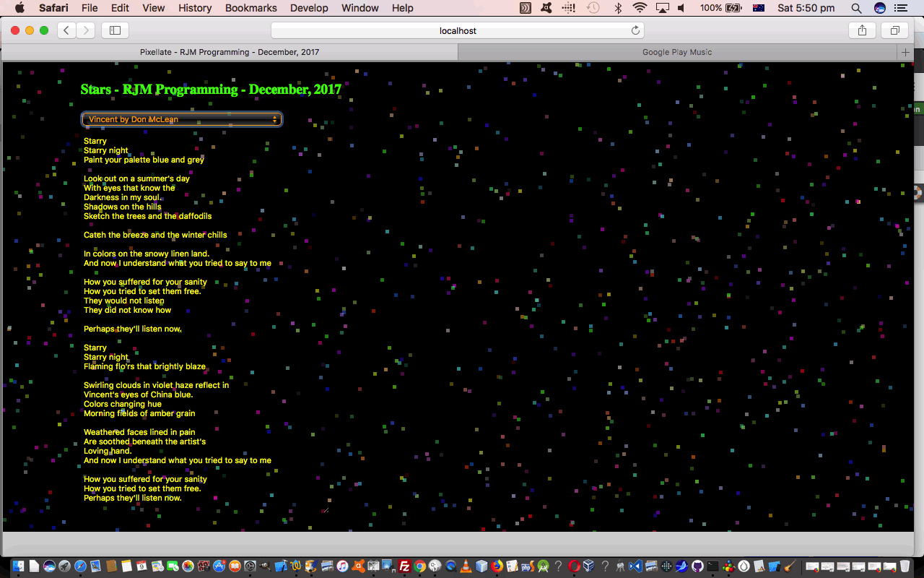Open the volume control

pyautogui.click(x=682, y=8)
